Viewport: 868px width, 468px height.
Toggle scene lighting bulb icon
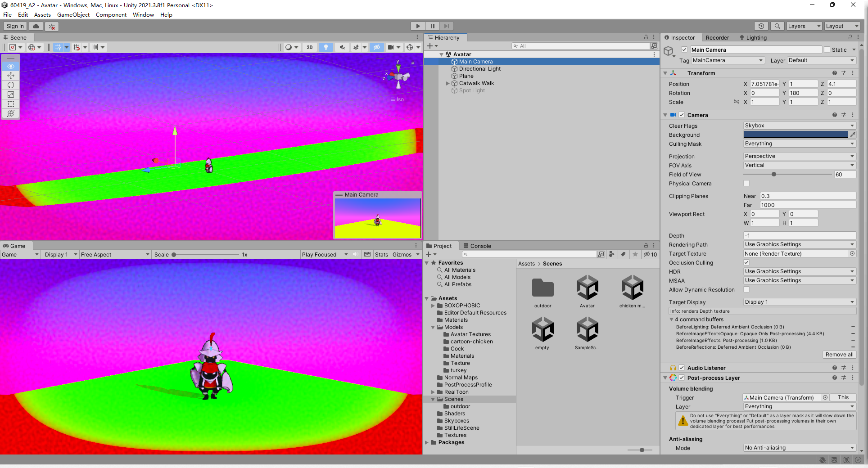tap(326, 47)
